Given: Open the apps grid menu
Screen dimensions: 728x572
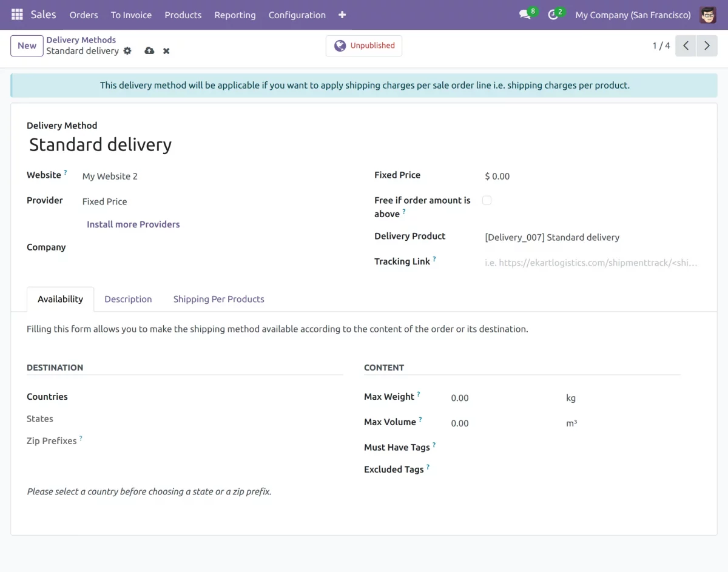Looking at the screenshot, I should pyautogui.click(x=16, y=15).
